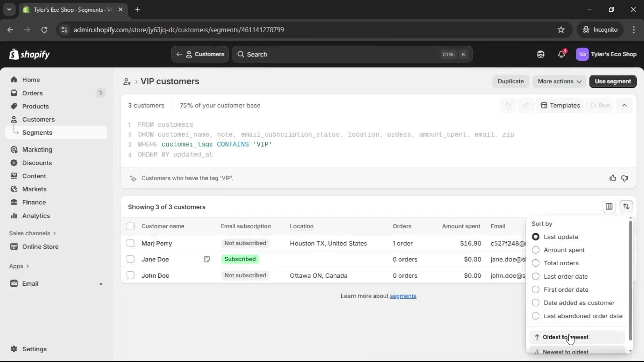Click the sort menu scrollbar

pos(630,280)
